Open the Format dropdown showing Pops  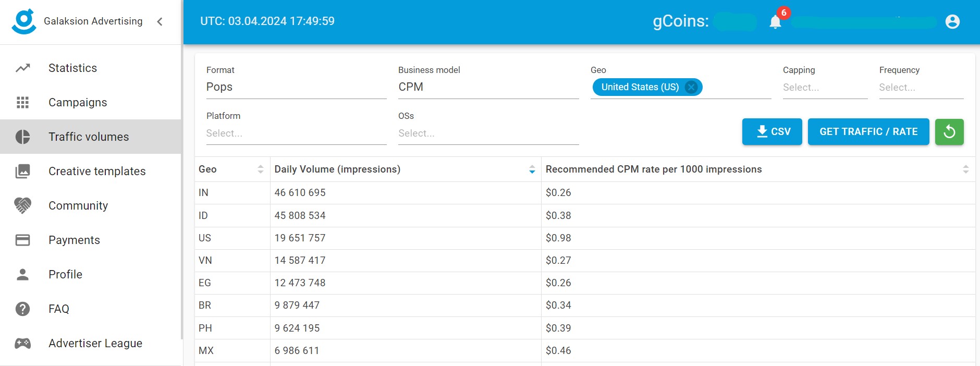[296, 87]
